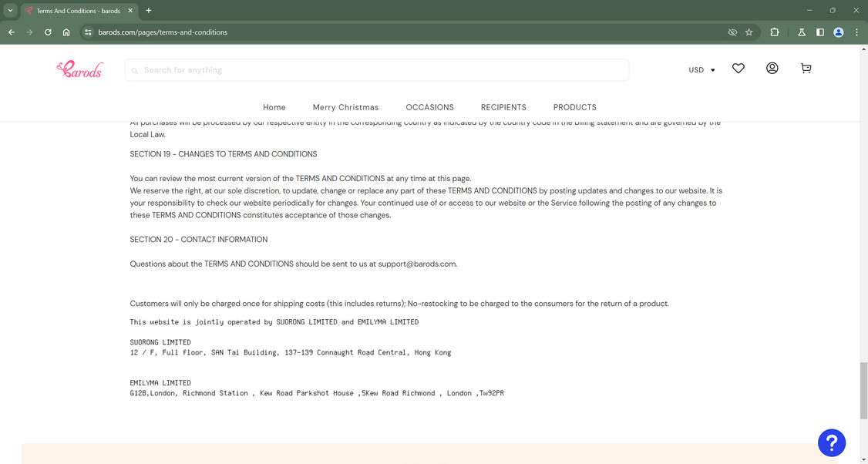
Task: Click the scrollbar down arrow
Action: coord(863,459)
